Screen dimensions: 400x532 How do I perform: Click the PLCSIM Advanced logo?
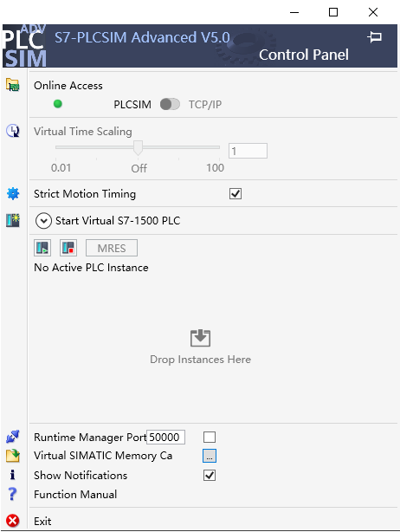[x=23, y=46]
